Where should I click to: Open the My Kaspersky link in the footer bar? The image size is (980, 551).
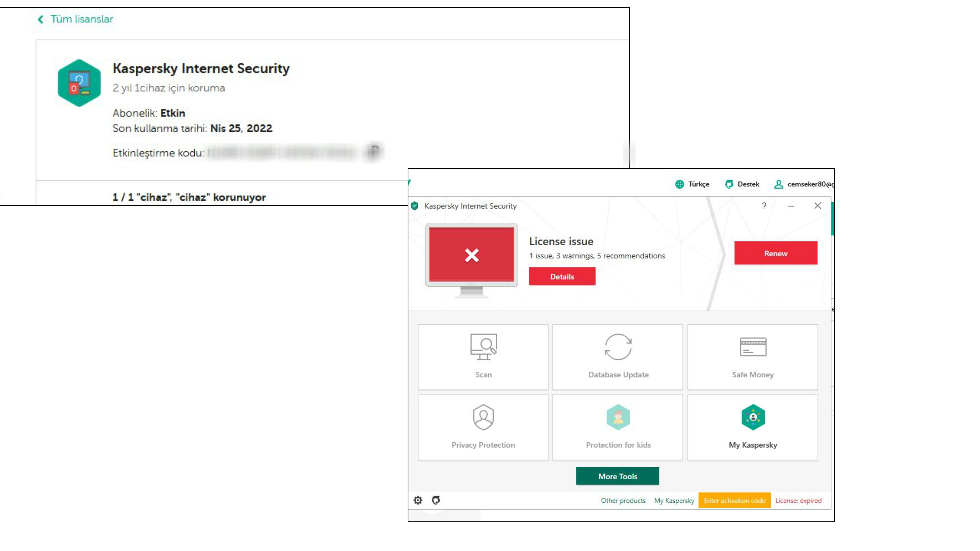tap(674, 500)
